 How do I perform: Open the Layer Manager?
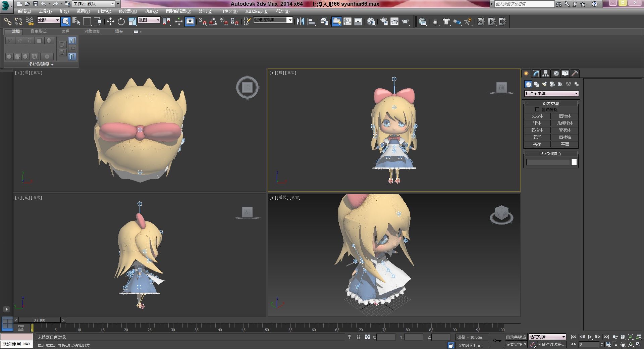(x=324, y=21)
